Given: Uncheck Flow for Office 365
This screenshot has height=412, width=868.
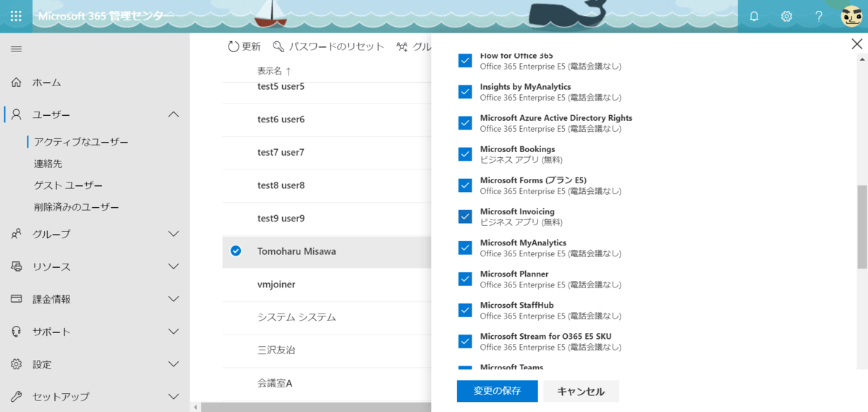Looking at the screenshot, I should click(465, 61).
